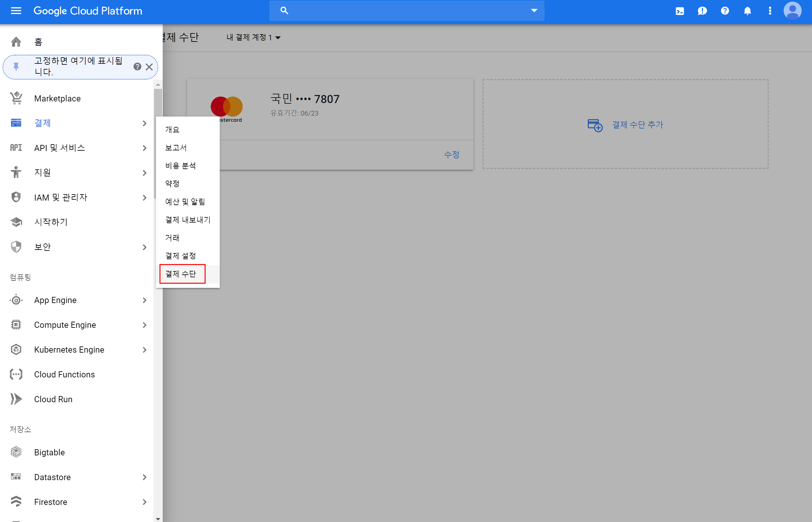This screenshot has width=812, height=522.
Task: Click the notifications bell icon
Action: point(747,11)
